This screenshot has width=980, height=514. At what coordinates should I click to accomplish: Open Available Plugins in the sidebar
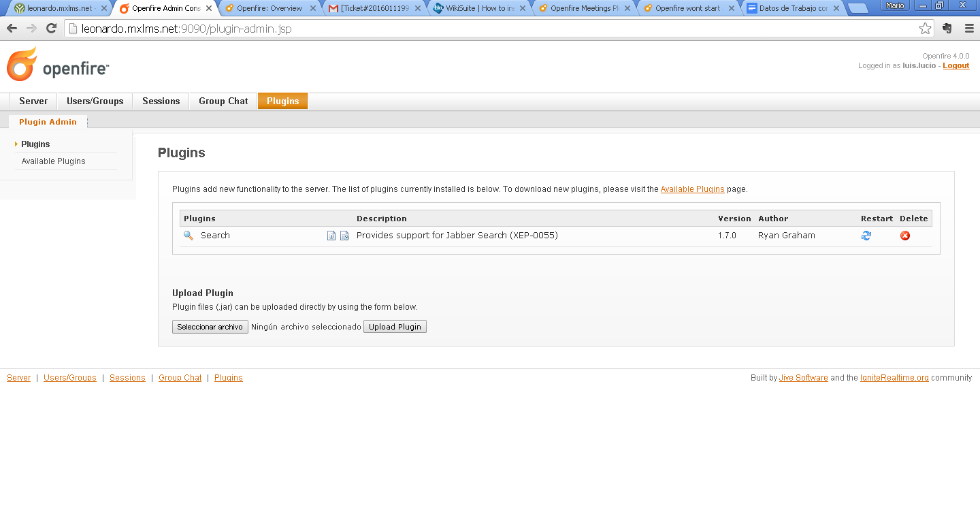pos(53,161)
